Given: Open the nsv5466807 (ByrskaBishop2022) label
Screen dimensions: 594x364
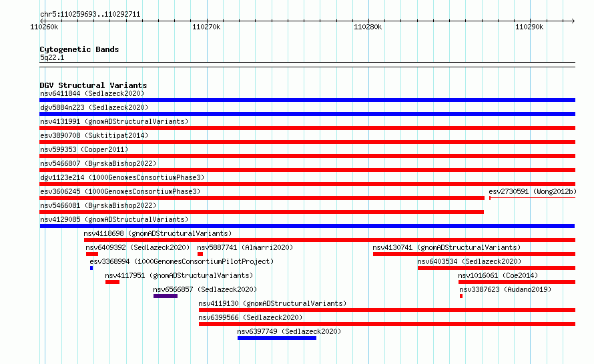Looking at the screenshot, I should click(x=98, y=163).
